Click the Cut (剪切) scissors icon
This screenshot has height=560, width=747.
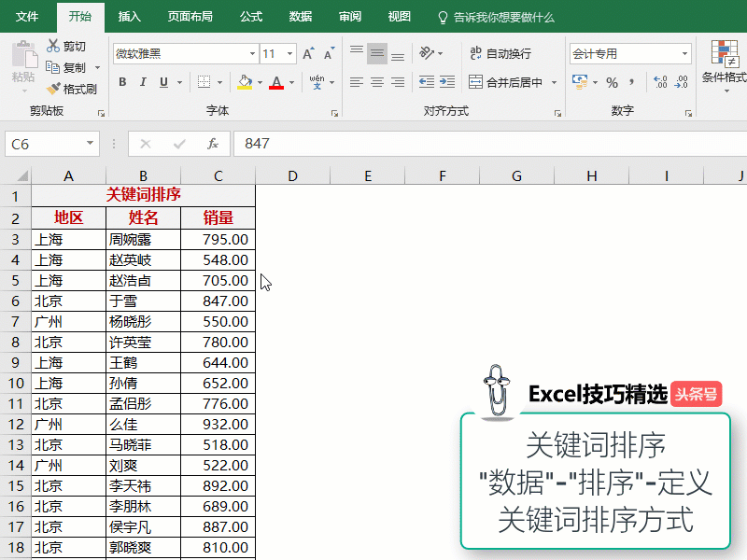[x=53, y=46]
